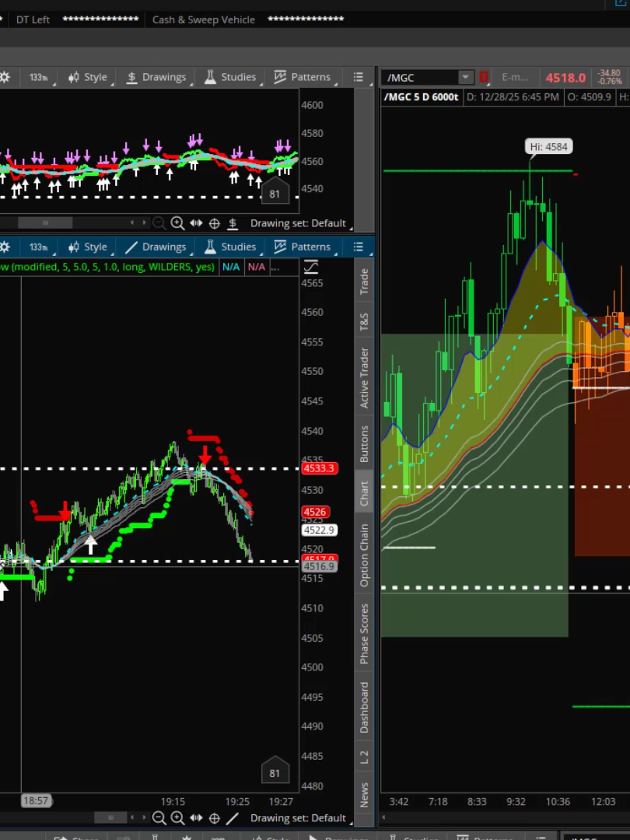Click zoom in magnifier under lower chart

[177, 818]
